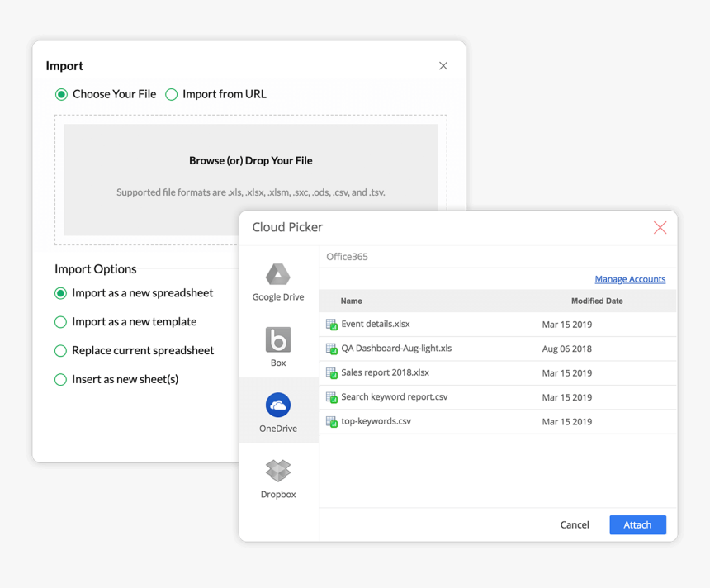Select Import as a new template

coord(60,322)
